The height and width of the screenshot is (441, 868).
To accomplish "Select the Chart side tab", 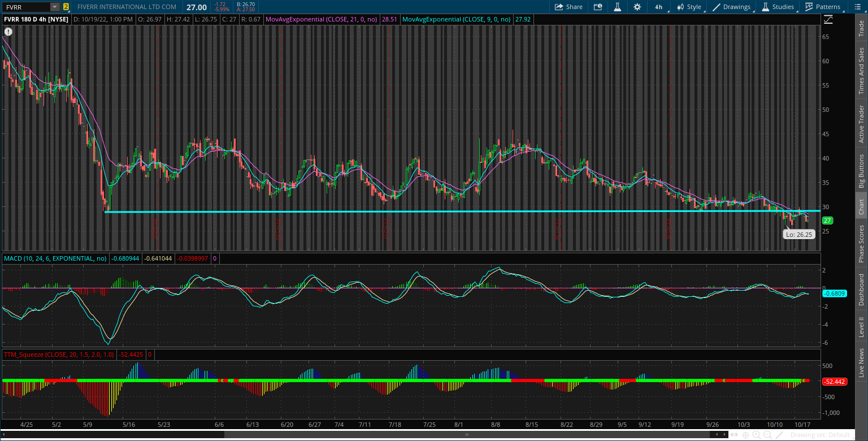I will pyautogui.click(x=861, y=207).
